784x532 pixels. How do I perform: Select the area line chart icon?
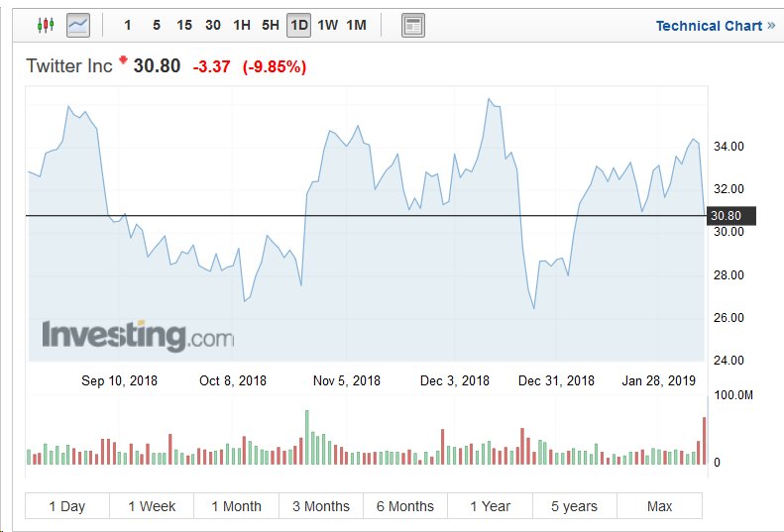[x=78, y=25]
